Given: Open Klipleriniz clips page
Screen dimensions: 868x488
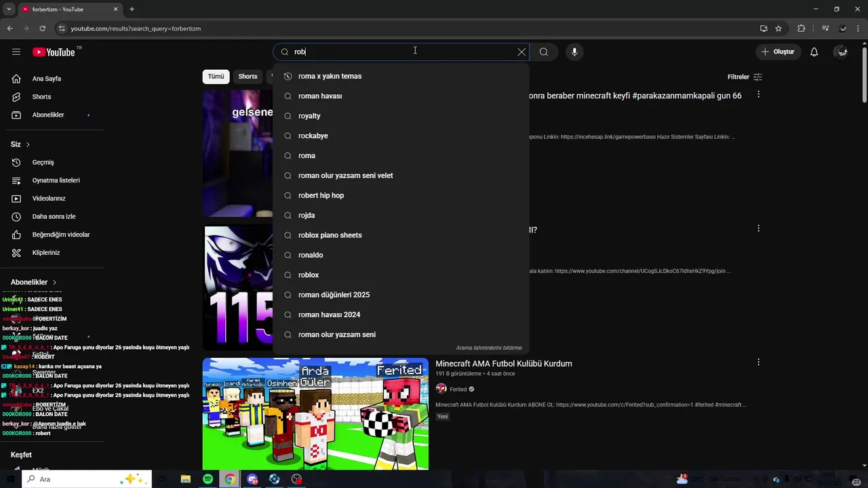Looking at the screenshot, I should pos(52,253).
